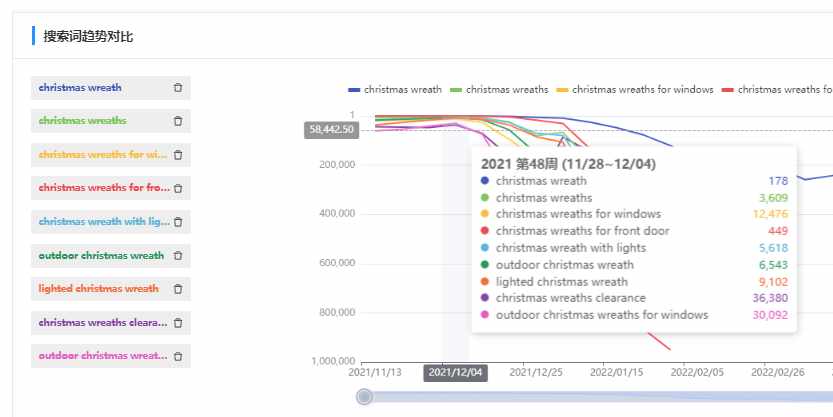Click tooltip row 'outdoor christmas wreaths for windows'
Viewport: 833px width, 417px height.
(634, 315)
